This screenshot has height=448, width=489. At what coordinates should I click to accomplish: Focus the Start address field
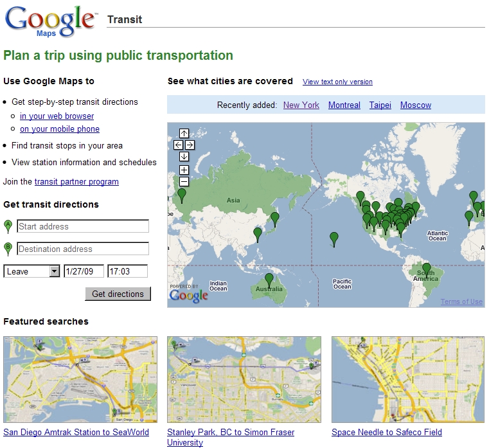point(83,226)
